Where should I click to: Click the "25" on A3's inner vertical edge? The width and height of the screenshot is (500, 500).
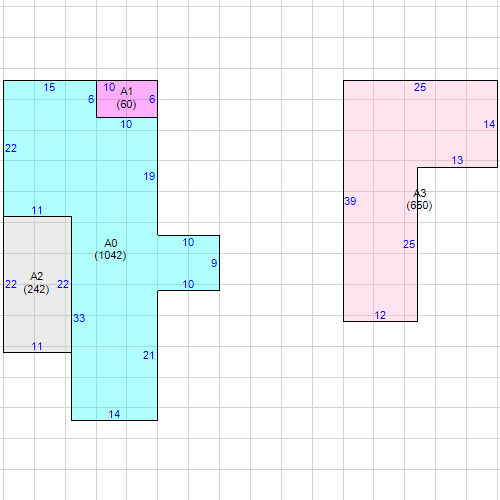tap(409, 244)
